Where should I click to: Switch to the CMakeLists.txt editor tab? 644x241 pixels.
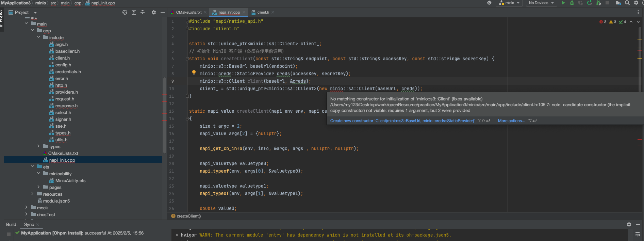188,12
